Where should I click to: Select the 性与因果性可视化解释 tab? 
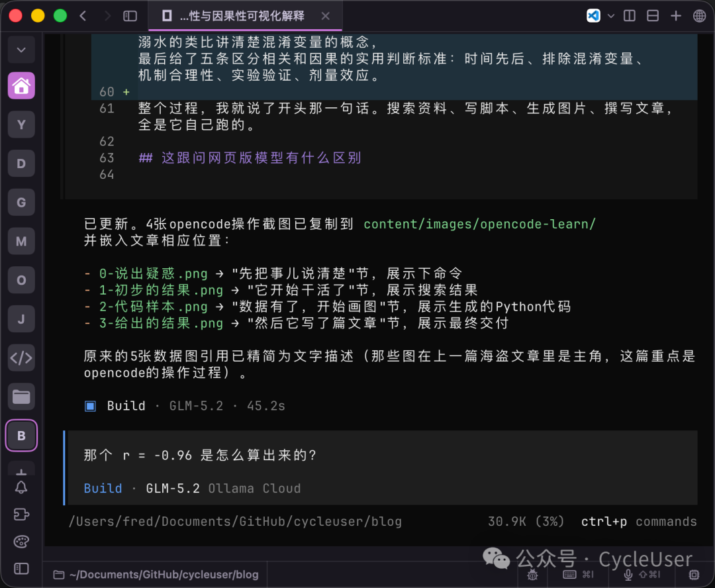244,16
